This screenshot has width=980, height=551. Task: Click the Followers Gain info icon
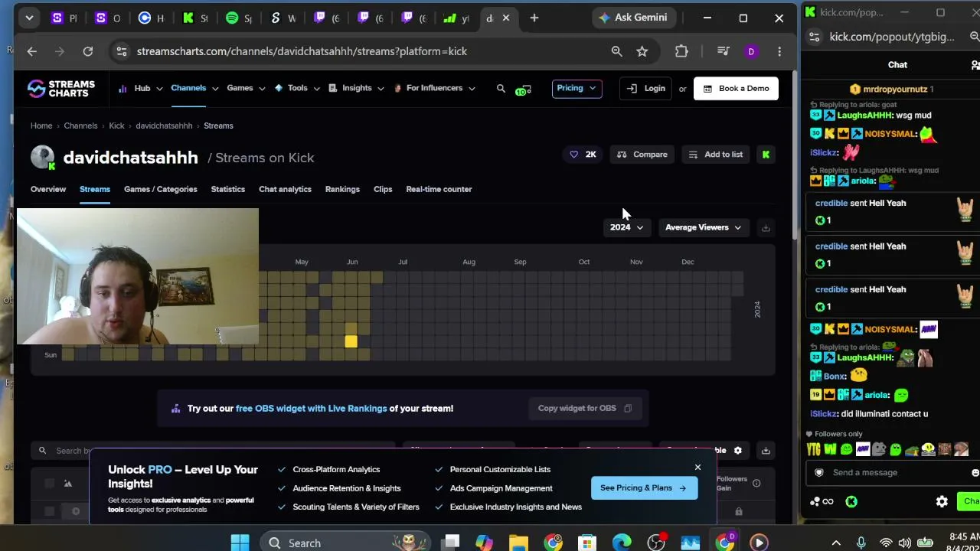click(756, 483)
